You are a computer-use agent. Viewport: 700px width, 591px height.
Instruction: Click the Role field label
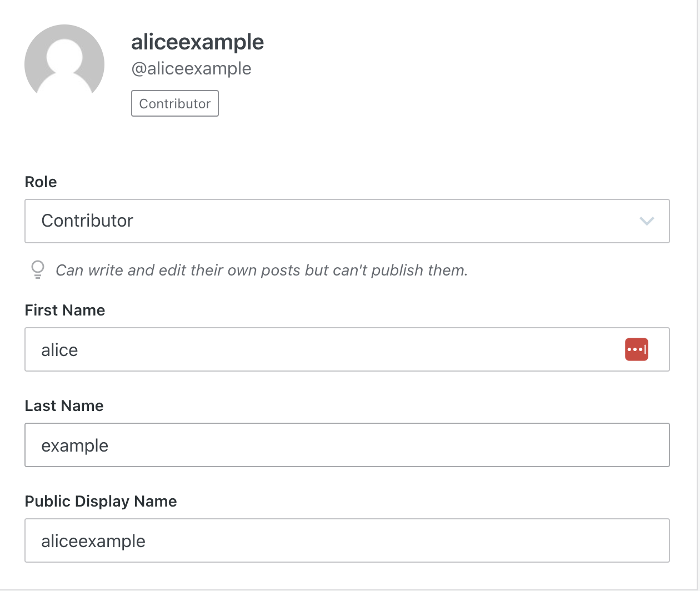point(41,182)
